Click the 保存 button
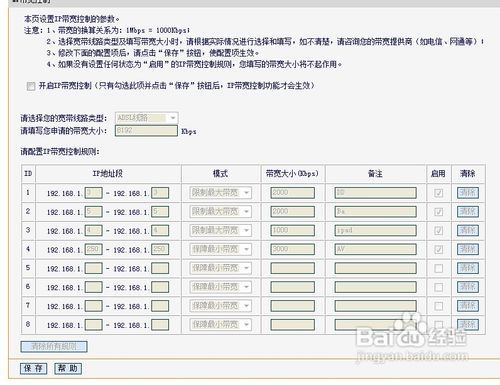This screenshot has width=500, height=385. pos(33,368)
